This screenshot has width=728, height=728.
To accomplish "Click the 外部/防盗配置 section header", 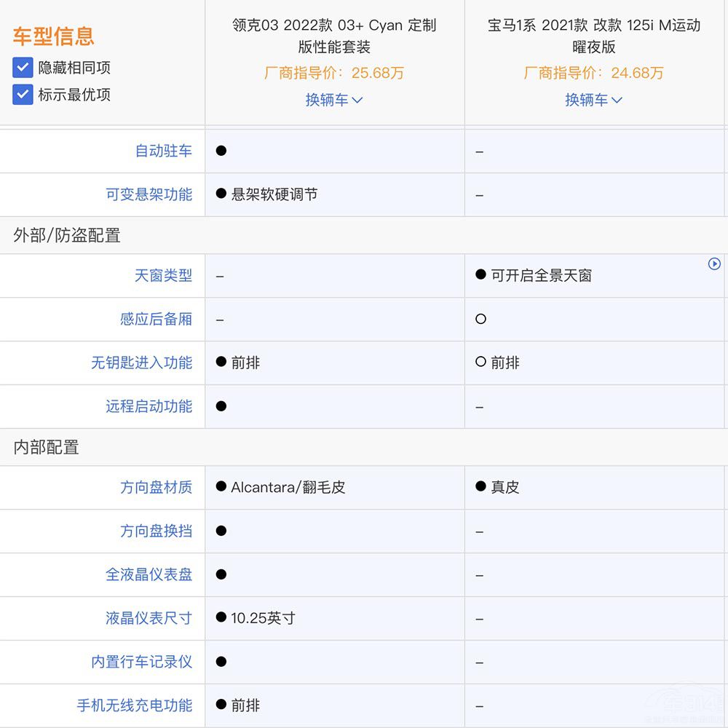I will click(x=67, y=235).
